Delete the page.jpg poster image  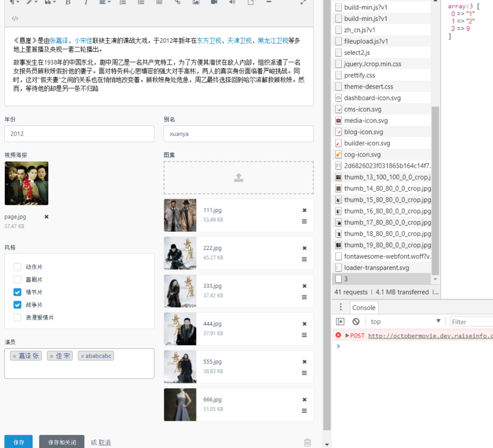pyautogui.click(x=46, y=217)
